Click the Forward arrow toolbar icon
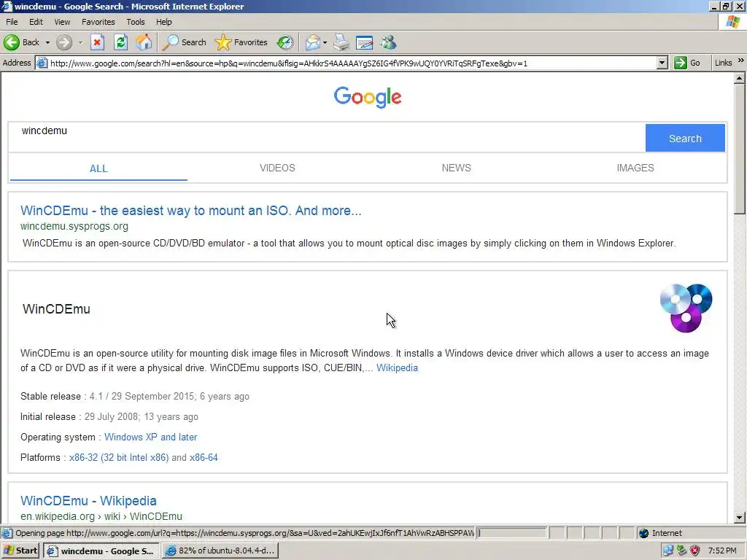The height and width of the screenshot is (560, 747). (x=64, y=42)
